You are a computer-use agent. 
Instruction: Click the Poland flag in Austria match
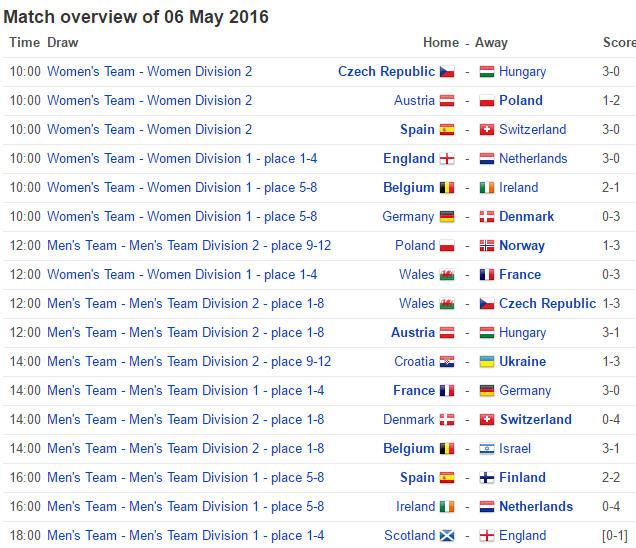click(488, 101)
